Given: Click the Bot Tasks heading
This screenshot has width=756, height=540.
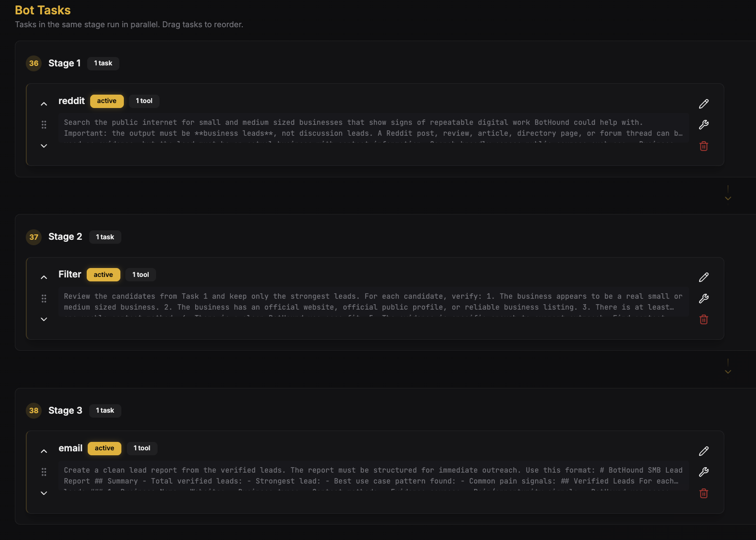Looking at the screenshot, I should point(43,10).
